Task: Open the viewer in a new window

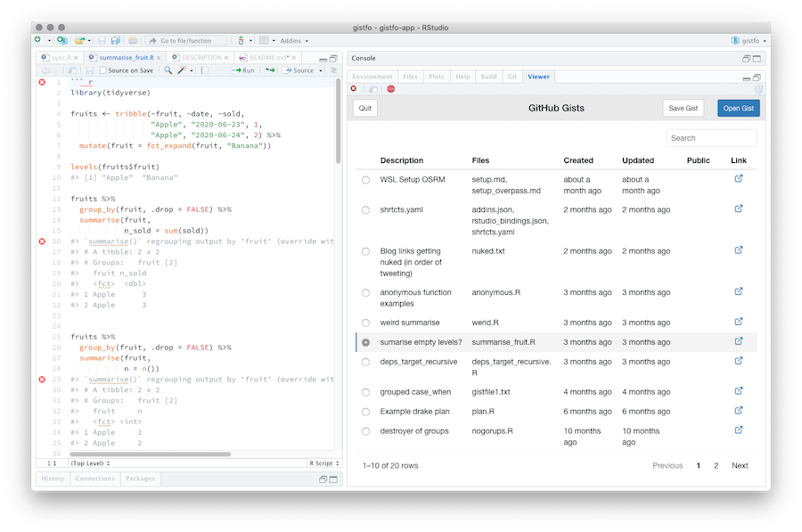Action: (373, 89)
